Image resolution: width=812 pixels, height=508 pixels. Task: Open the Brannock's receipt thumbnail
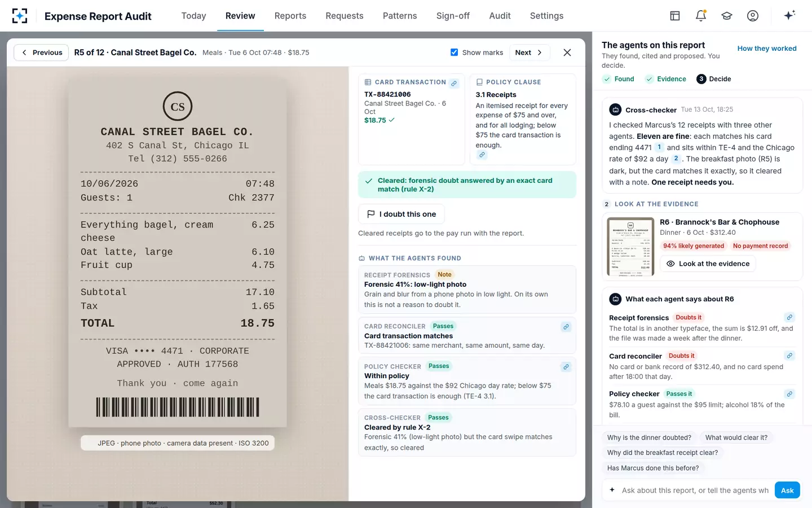(630, 247)
